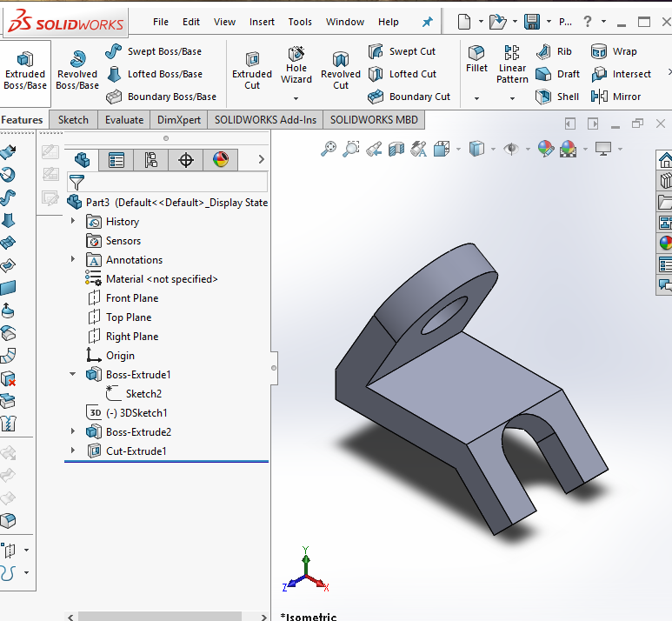Select Sketch2 in the tree

click(133, 394)
